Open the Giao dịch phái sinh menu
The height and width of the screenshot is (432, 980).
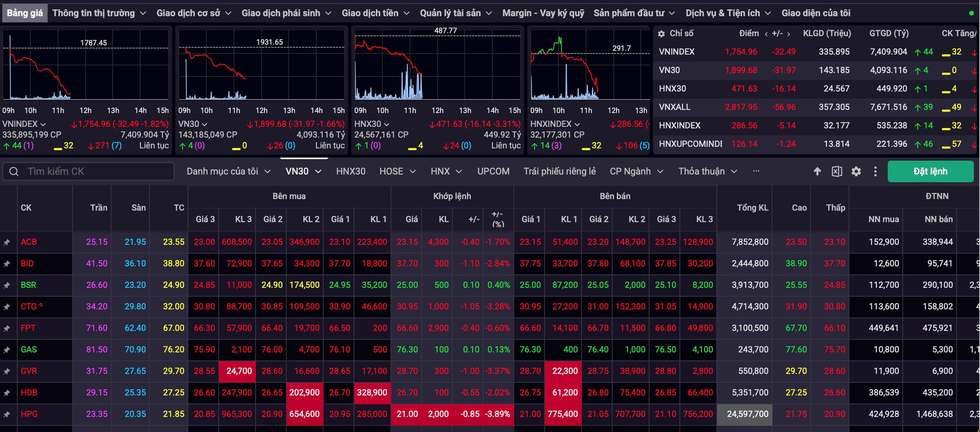(286, 13)
